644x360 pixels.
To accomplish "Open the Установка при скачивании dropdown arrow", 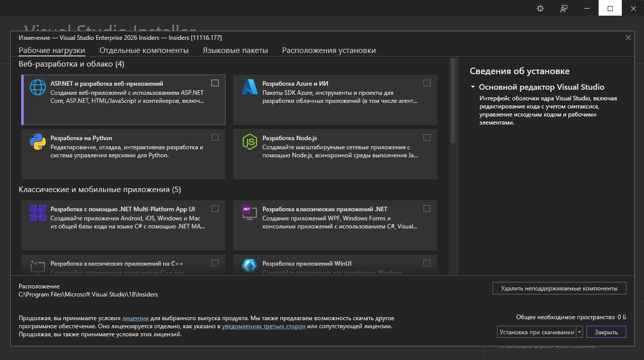I will 579,332.
